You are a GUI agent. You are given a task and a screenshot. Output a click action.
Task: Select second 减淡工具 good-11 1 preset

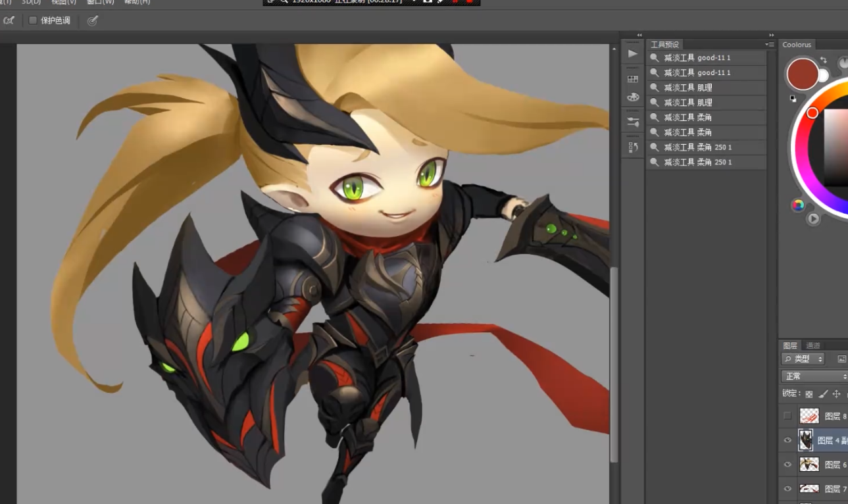[706, 72]
